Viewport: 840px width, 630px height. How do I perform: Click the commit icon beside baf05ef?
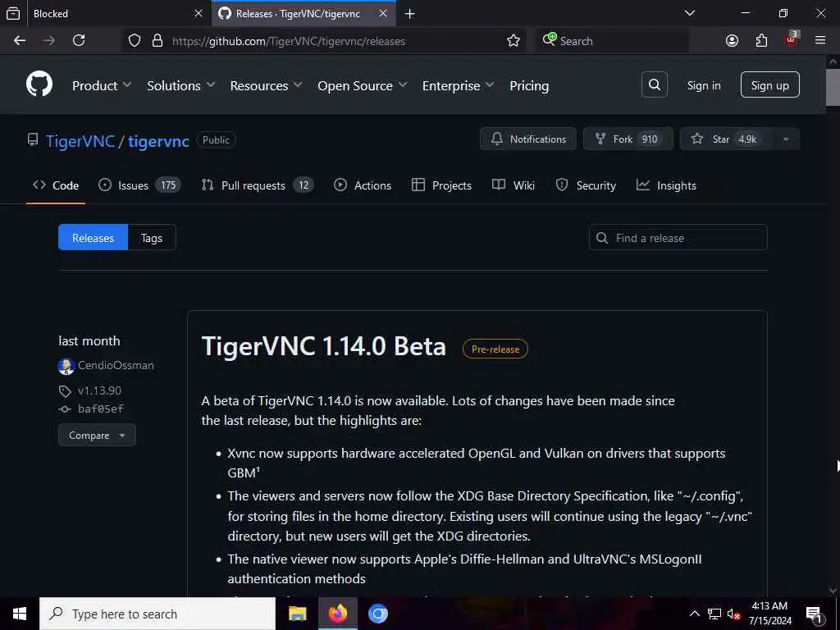64,409
